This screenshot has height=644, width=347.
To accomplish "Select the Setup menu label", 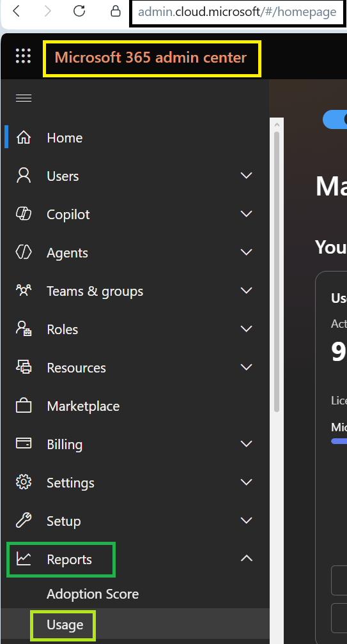I will click(64, 521).
